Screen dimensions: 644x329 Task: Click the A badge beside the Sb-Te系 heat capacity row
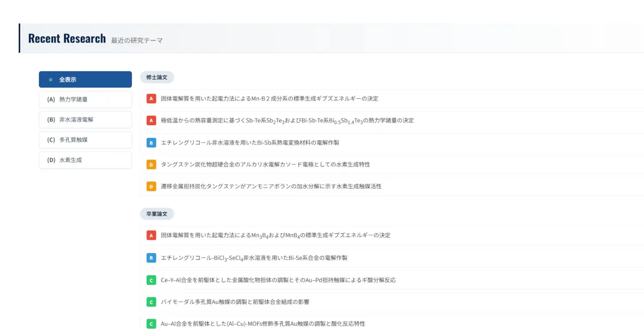click(151, 121)
